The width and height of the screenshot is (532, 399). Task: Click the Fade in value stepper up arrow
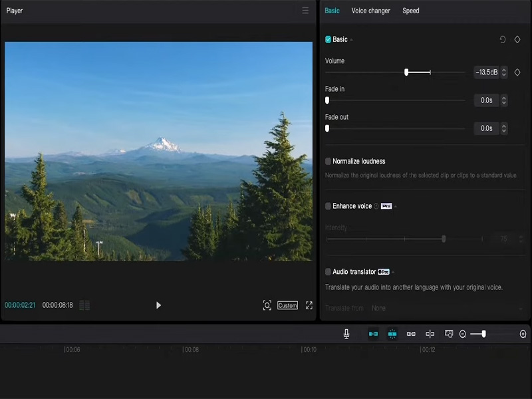504,98
